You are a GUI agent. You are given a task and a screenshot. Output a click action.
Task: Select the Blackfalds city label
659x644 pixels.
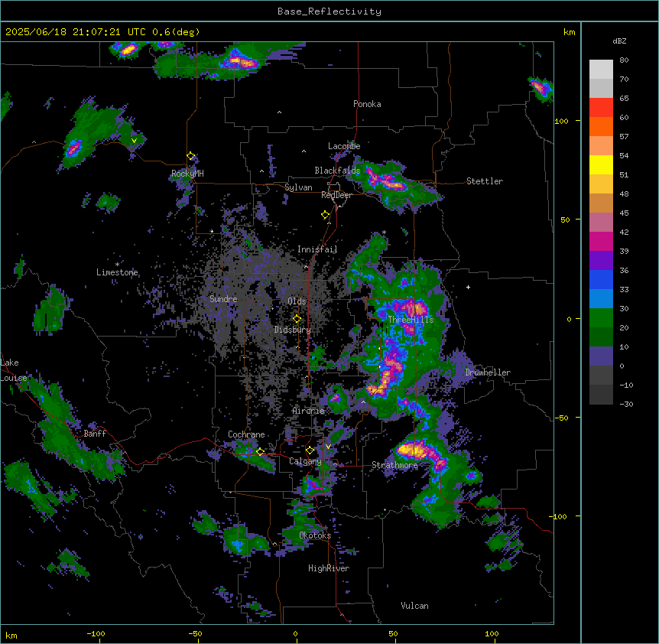click(x=337, y=171)
